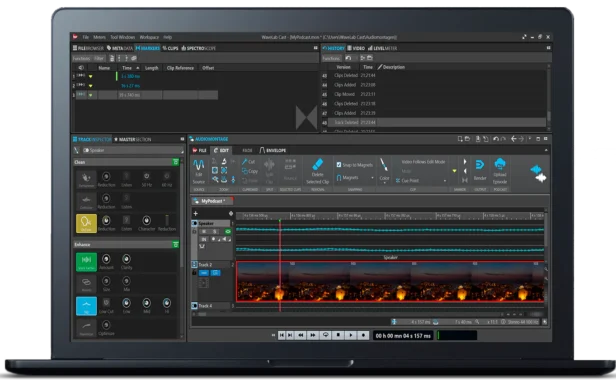Open the Tool Windows menu
This screenshot has width=616, height=380.
123,37
